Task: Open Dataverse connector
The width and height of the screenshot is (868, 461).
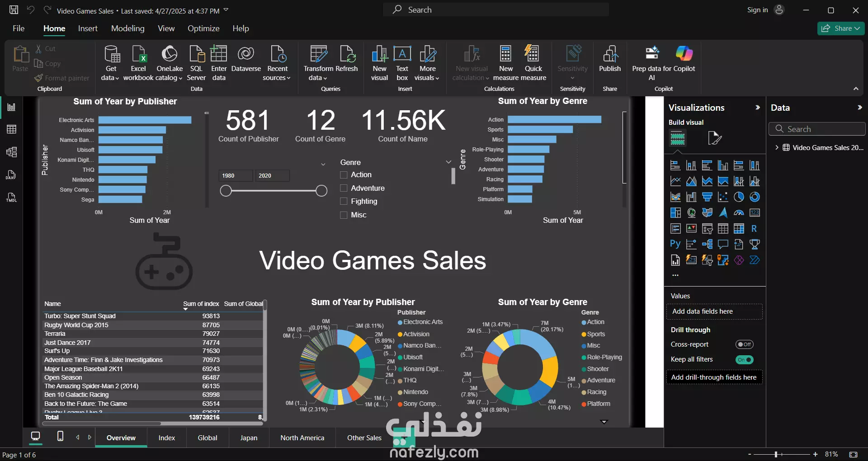Action: pos(246,59)
